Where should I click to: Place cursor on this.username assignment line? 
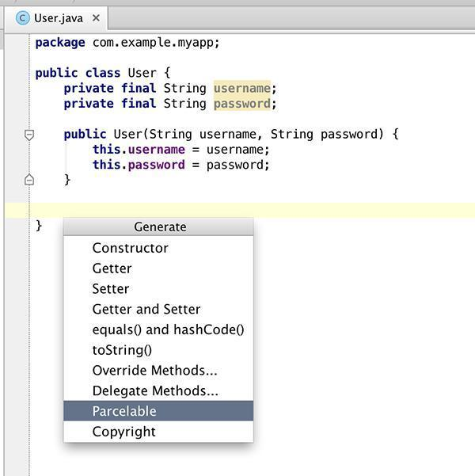click(180, 150)
